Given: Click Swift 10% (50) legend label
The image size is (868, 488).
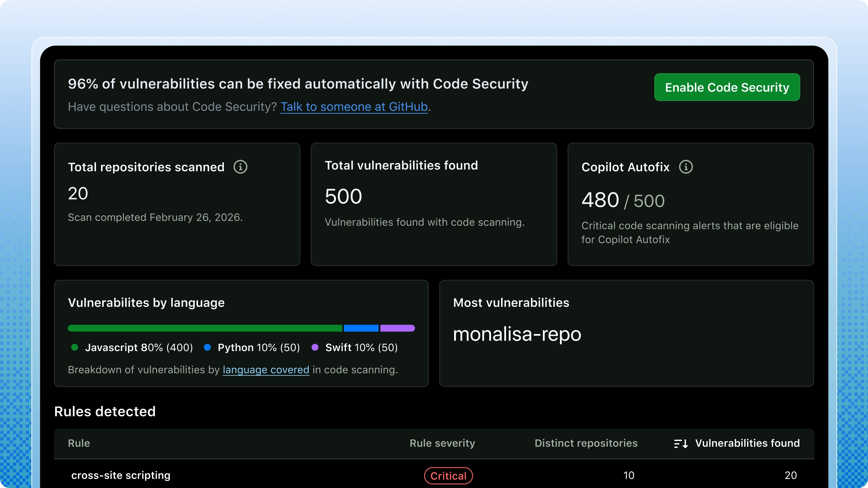Looking at the screenshot, I should pyautogui.click(x=361, y=348).
